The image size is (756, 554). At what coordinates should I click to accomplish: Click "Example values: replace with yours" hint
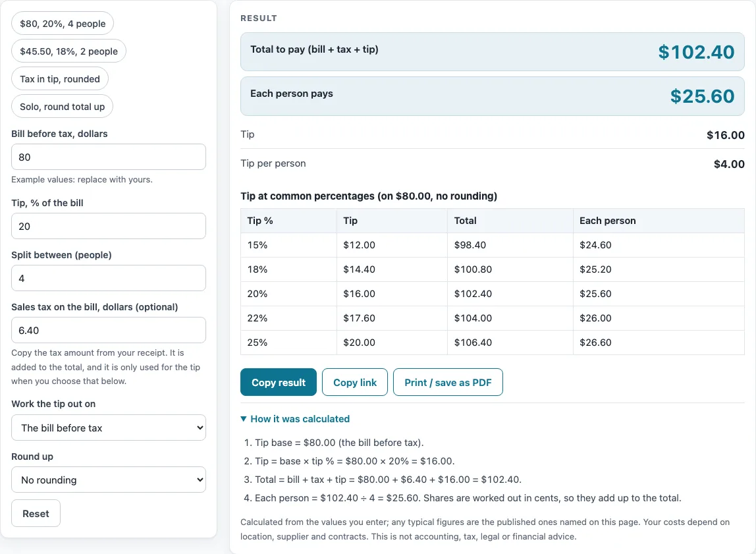[x=82, y=179]
